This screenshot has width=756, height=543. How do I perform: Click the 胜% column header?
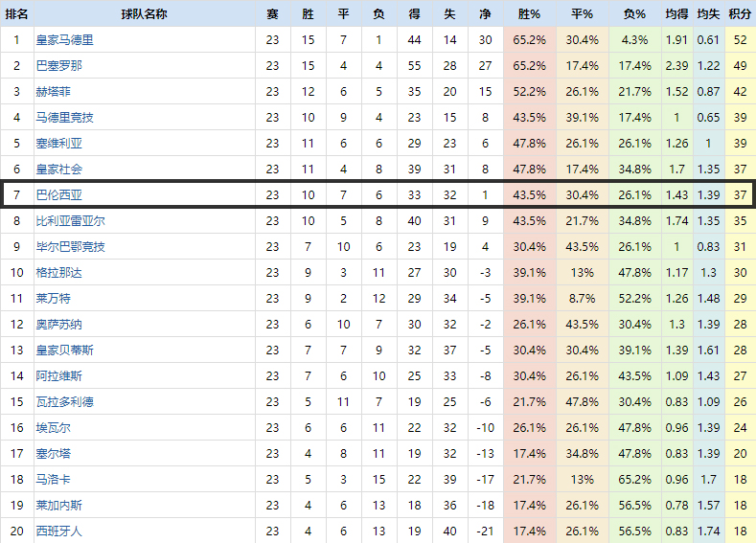(x=529, y=14)
